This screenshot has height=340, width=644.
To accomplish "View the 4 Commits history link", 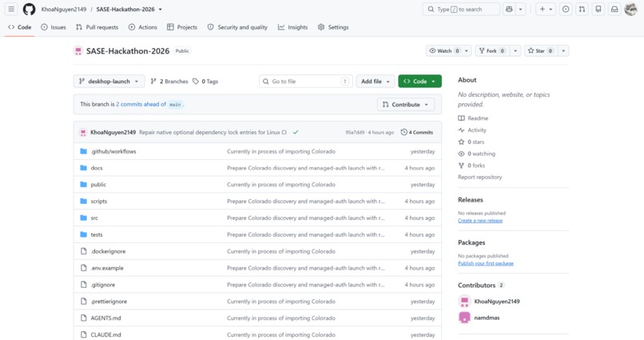I will 417,132.
